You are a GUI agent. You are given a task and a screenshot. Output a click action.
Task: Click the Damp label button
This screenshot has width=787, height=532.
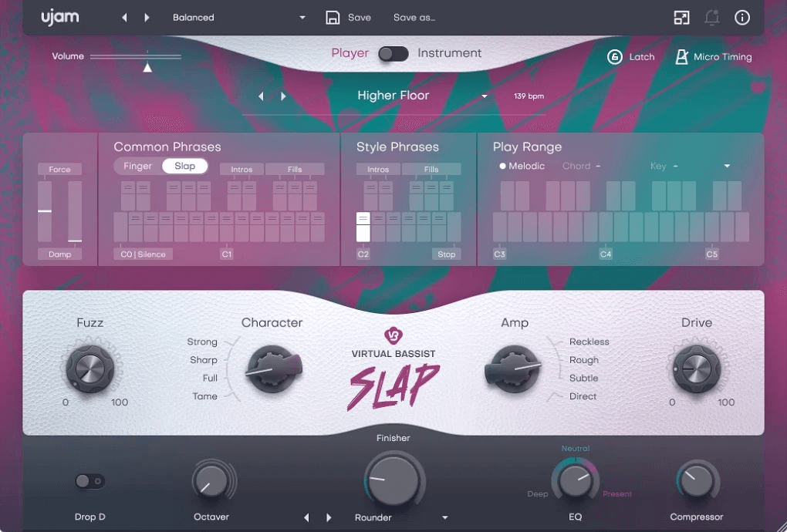click(59, 254)
